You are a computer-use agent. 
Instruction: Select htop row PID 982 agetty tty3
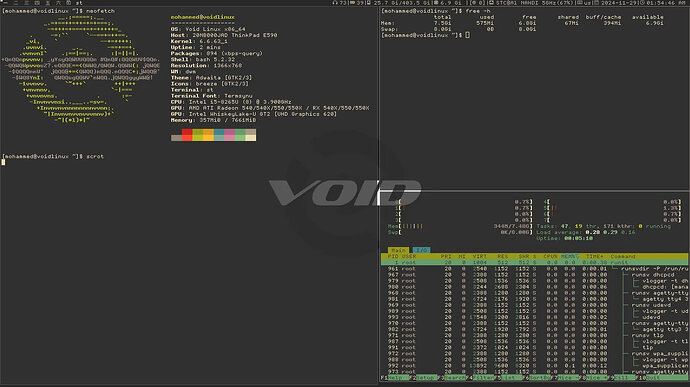[x=535, y=329]
